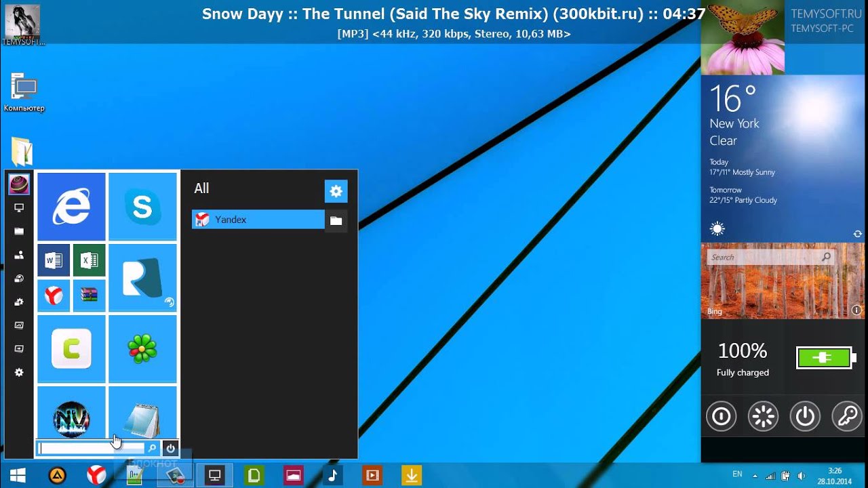The width and height of the screenshot is (868, 488).
Task: Click the start menu search magnifier button
Action: 153,448
